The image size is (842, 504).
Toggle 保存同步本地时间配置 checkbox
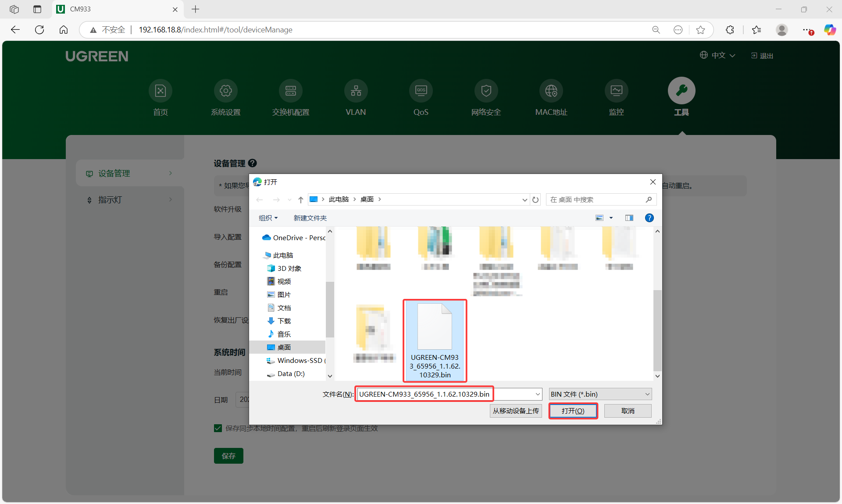pyautogui.click(x=218, y=428)
